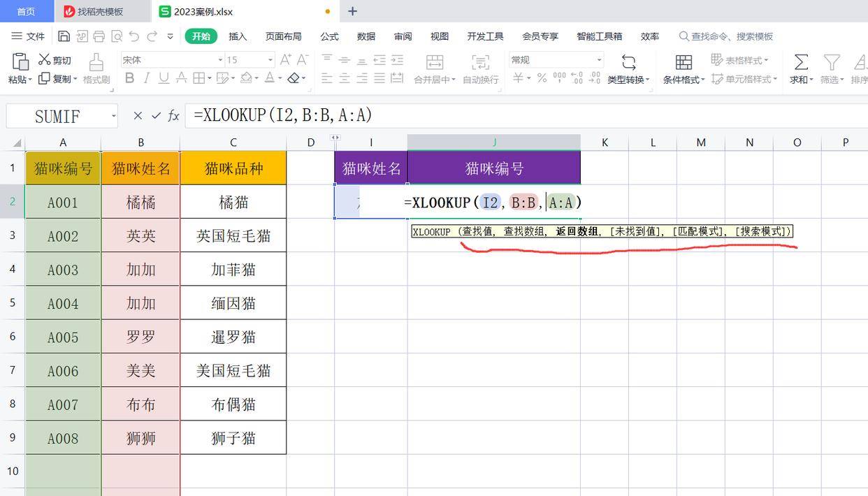This screenshot has height=496, width=868.
Task: Apply thousands separator 000 format
Action: (559, 78)
